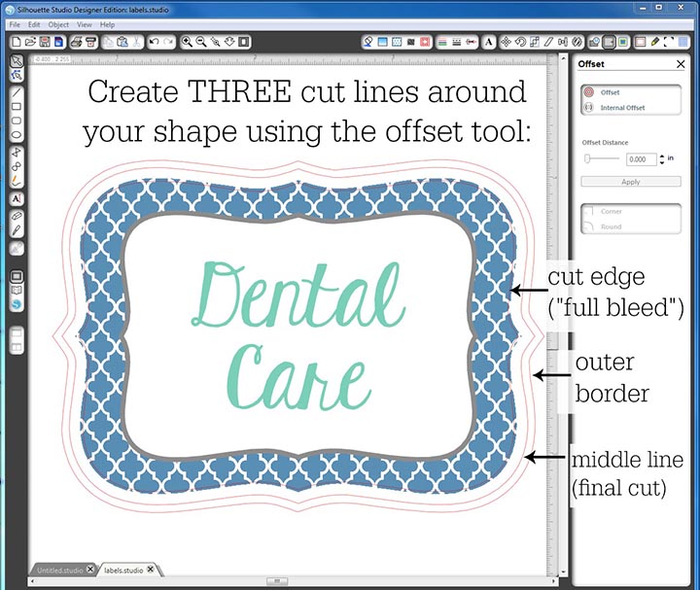Click the Dental Care text on canvas
700x590 pixels.
pos(298,335)
